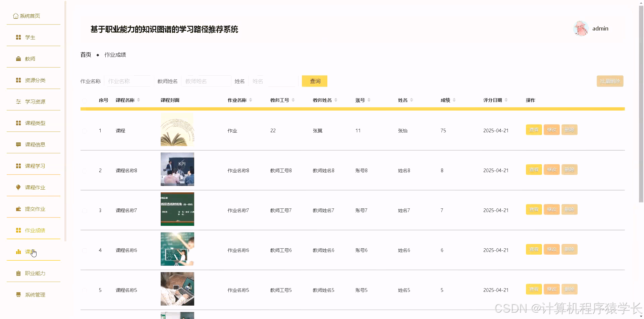Image resolution: width=644 pixels, height=319 pixels.
Task: Click the 系统首页 home icon
Action: tap(15, 15)
